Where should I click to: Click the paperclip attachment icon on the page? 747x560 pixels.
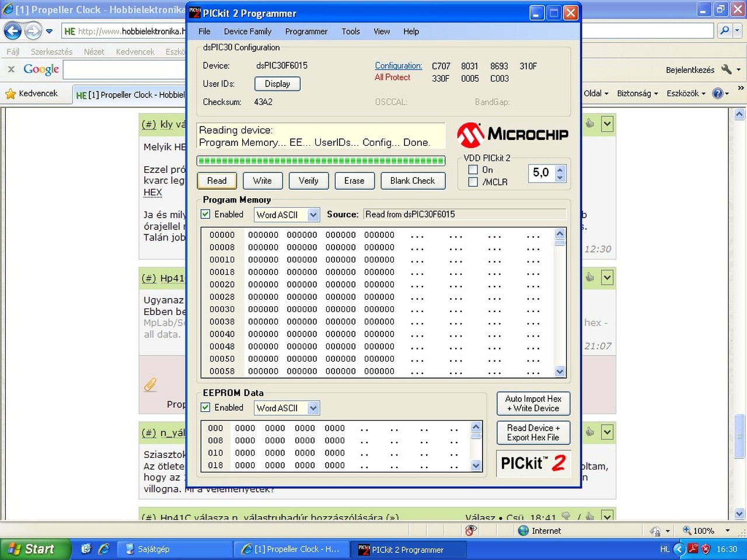151,384
